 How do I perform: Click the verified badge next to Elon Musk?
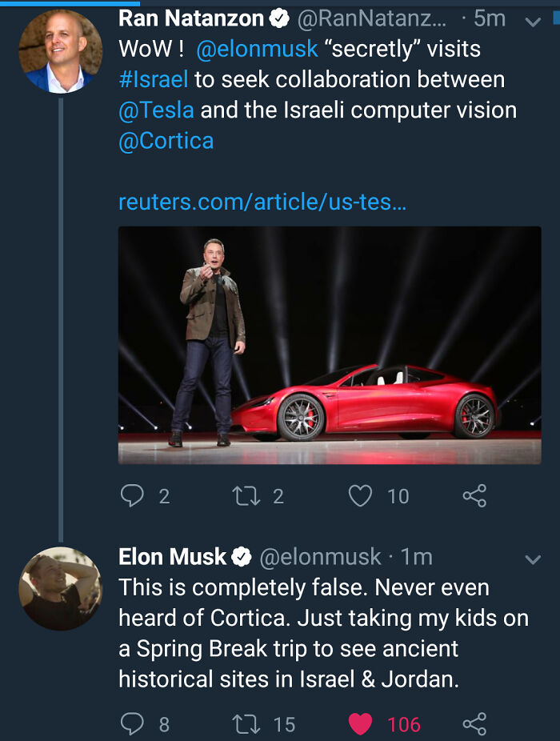(x=242, y=557)
